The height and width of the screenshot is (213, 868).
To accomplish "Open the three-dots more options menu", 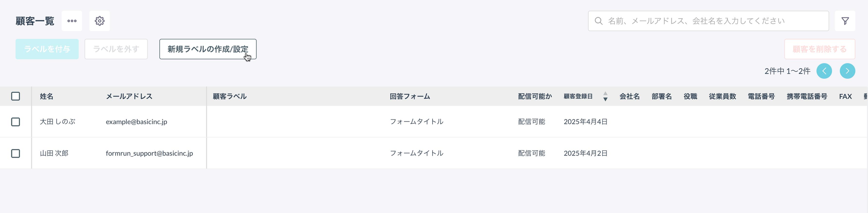I will pos(72,21).
